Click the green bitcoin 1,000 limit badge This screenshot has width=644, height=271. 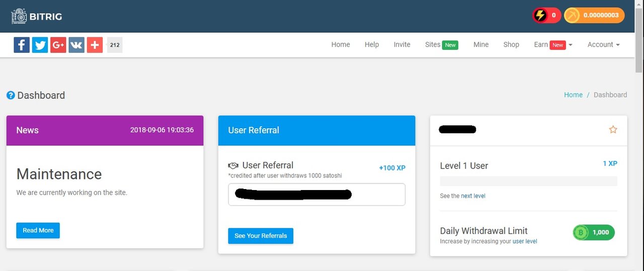click(594, 232)
